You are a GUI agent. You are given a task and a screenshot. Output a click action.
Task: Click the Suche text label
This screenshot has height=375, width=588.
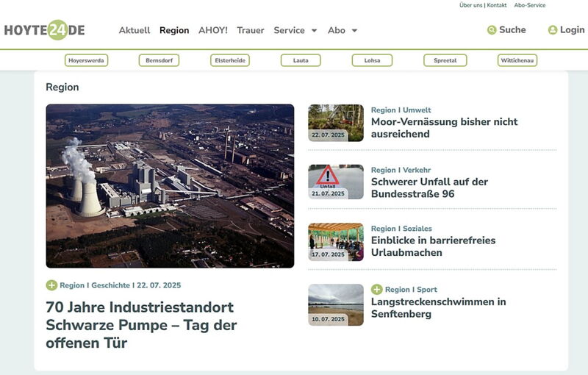[x=512, y=30]
